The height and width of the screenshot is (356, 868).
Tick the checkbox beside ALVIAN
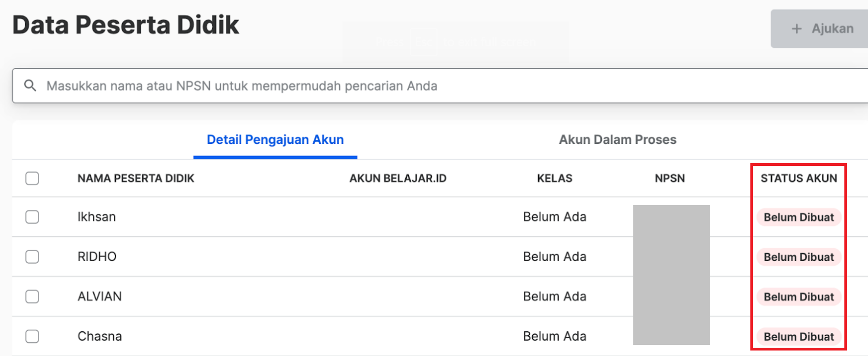32,297
